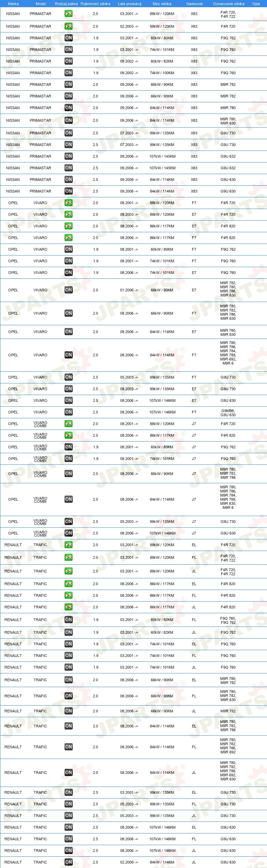Select FL body cell in Renault F4R 820 row
The width and height of the screenshot is (267, 868).
pyautogui.click(x=194, y=595)
